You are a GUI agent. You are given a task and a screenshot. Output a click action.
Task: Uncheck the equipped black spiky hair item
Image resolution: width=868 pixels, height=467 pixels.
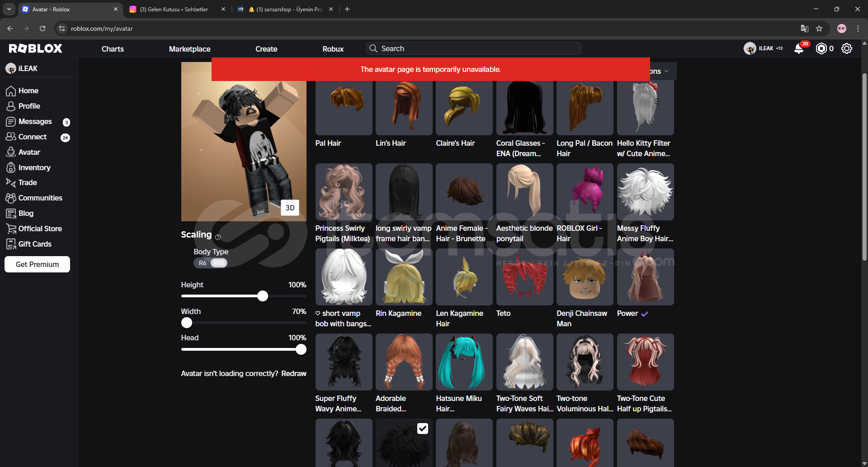click(x=422, y=429)
